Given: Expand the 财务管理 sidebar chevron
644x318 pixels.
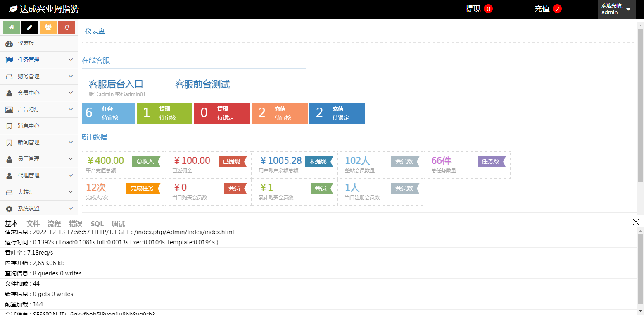Looking at the screenshot, I should [71, 76].
